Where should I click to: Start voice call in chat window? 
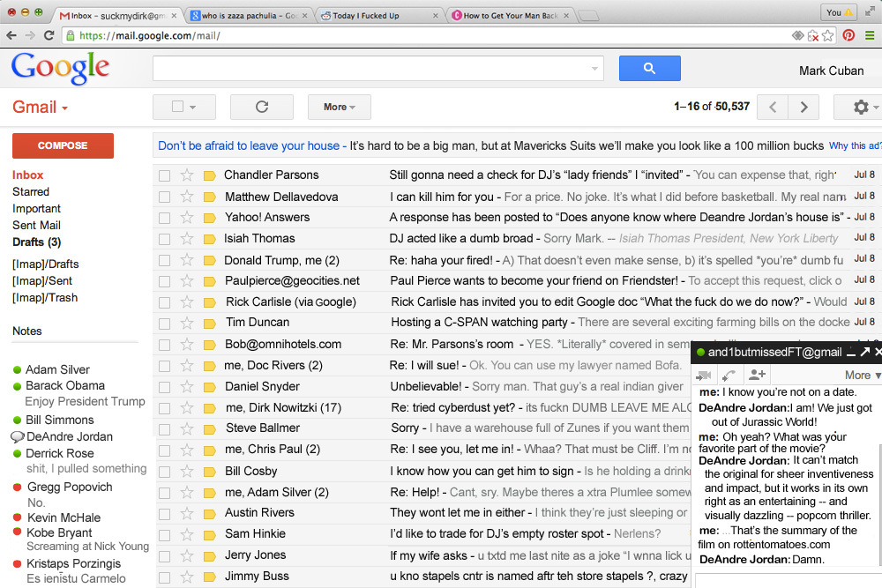tap(729, 375)
